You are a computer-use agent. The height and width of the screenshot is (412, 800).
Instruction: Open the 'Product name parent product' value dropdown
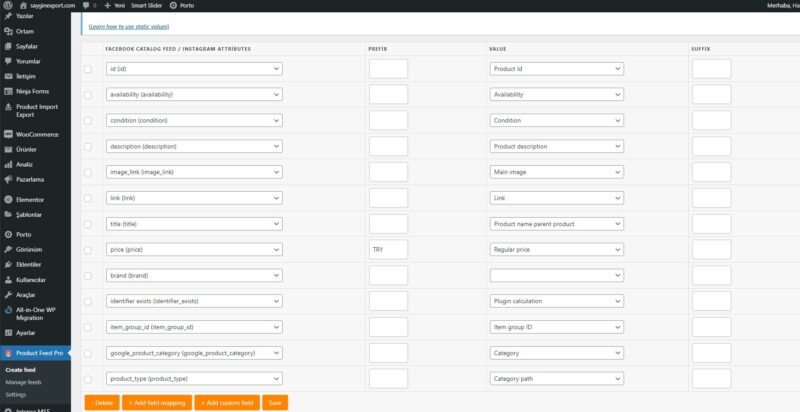(x=557, y=223)
